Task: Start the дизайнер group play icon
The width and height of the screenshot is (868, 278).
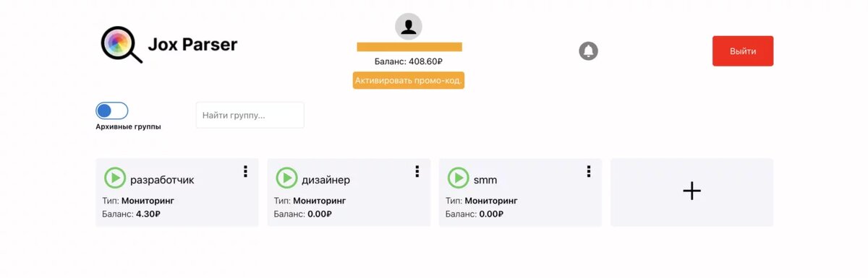Action: (286, 178)
